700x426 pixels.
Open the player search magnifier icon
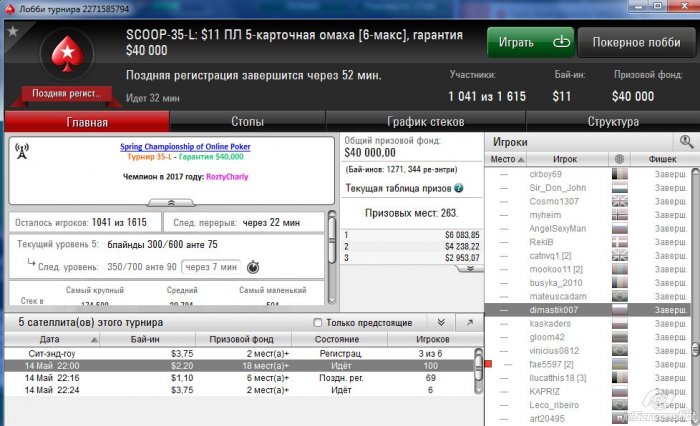pyautogui.click(x=686, y=142)
